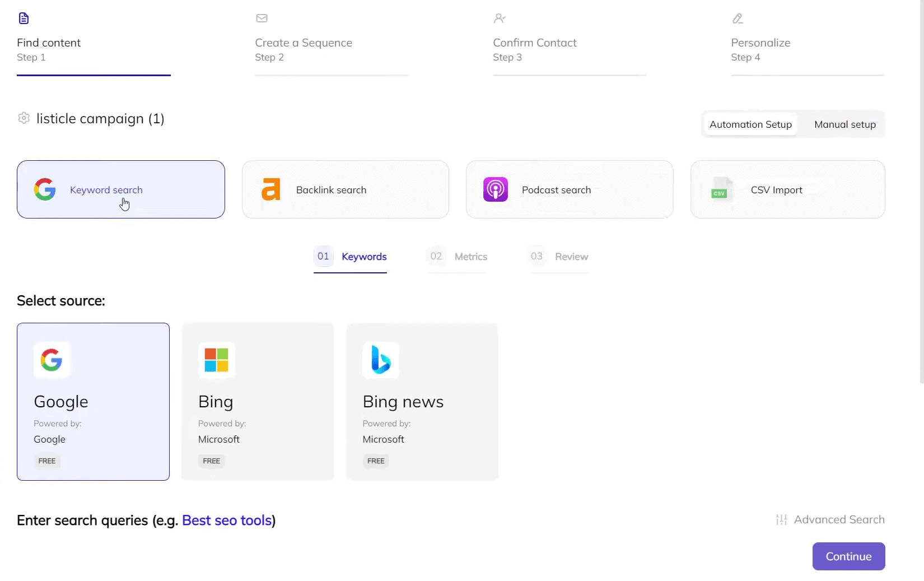
Task: Click the Select source heading
Action: [61, 301]
